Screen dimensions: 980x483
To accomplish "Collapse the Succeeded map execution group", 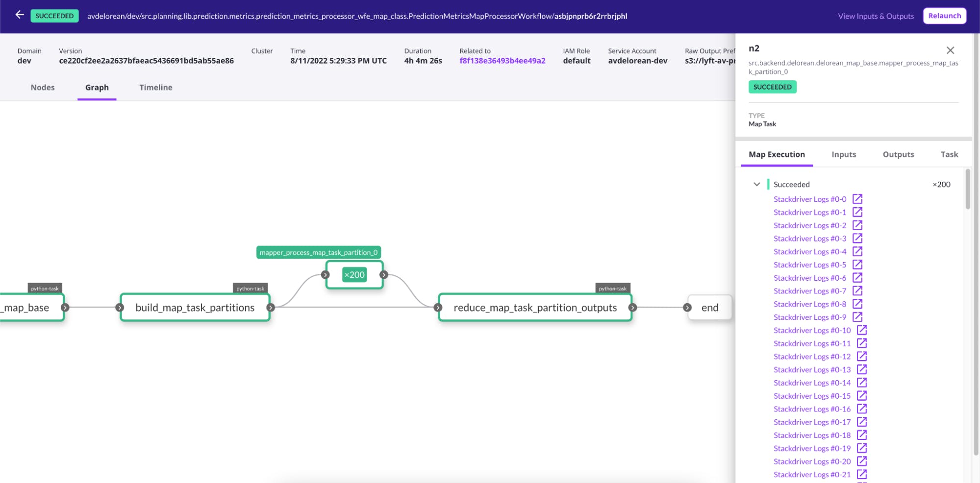I will 756,184.
